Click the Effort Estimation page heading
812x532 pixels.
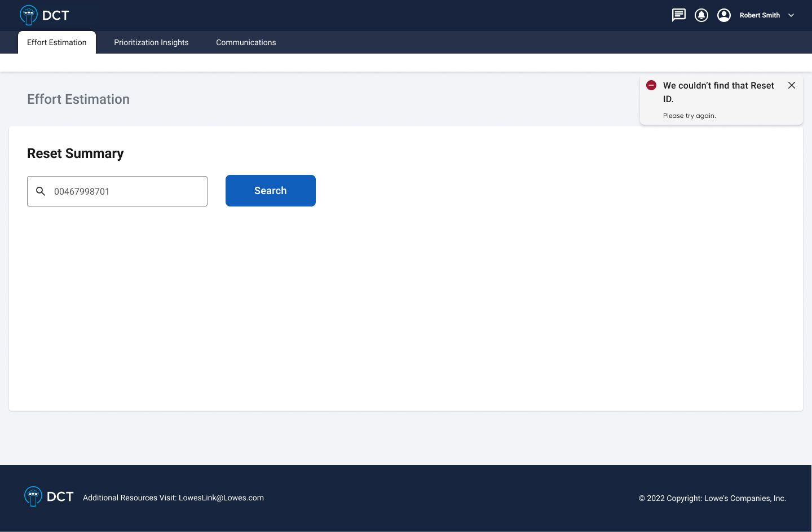pyautogui.click(x=78, y=99)
